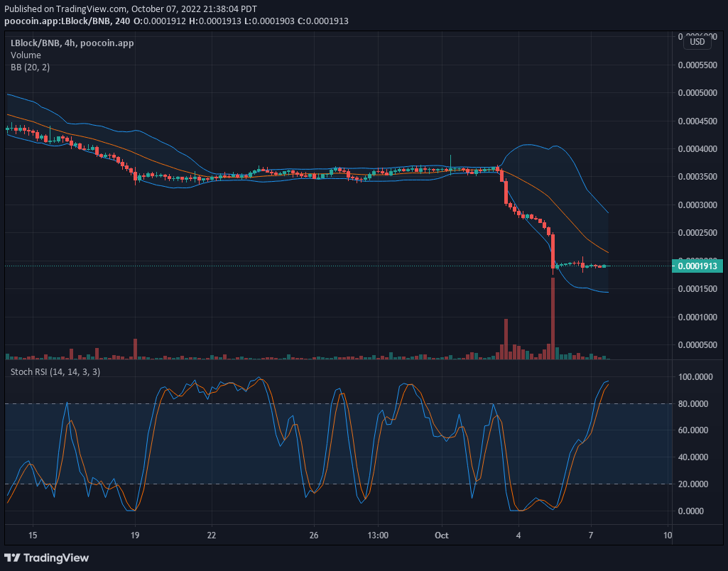Click the 0.0003000 price axis label
This screenshot has height=571, width=728.
(697, 205)
